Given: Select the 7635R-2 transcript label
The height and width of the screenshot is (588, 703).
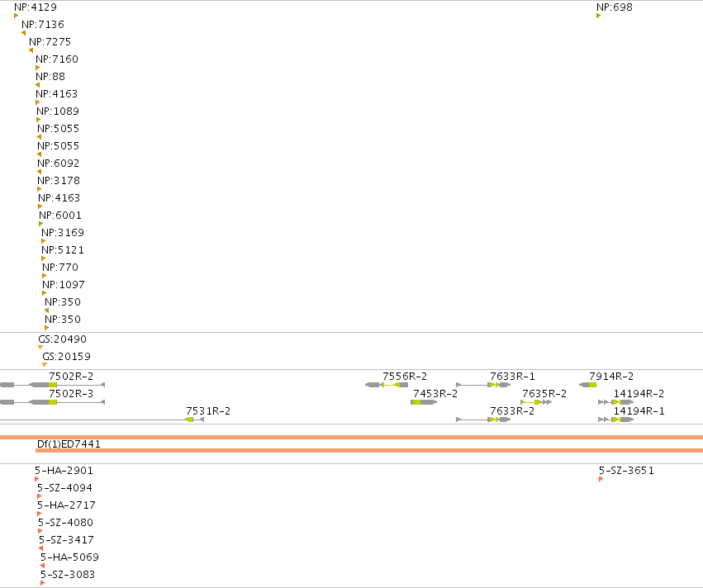Looking at the screenshot, I should click(x=544, y=393).
